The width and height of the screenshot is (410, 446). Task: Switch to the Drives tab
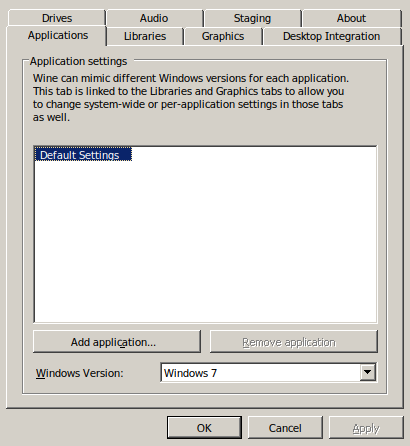point(57,18)
